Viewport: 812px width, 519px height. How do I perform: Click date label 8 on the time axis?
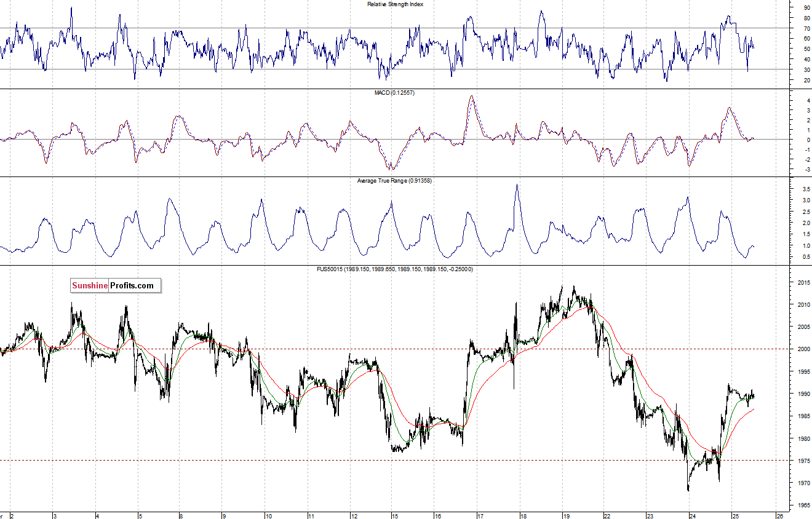coord(181,515)
